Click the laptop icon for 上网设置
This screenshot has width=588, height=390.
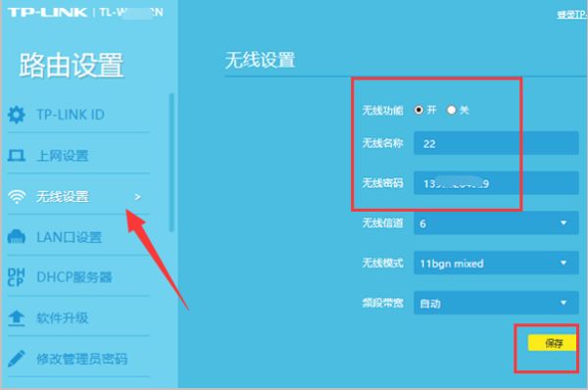tap(17, 155)
